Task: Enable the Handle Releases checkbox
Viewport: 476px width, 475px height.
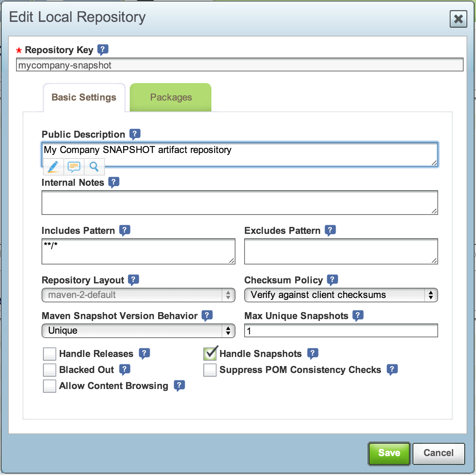Action: coord(50,354)
